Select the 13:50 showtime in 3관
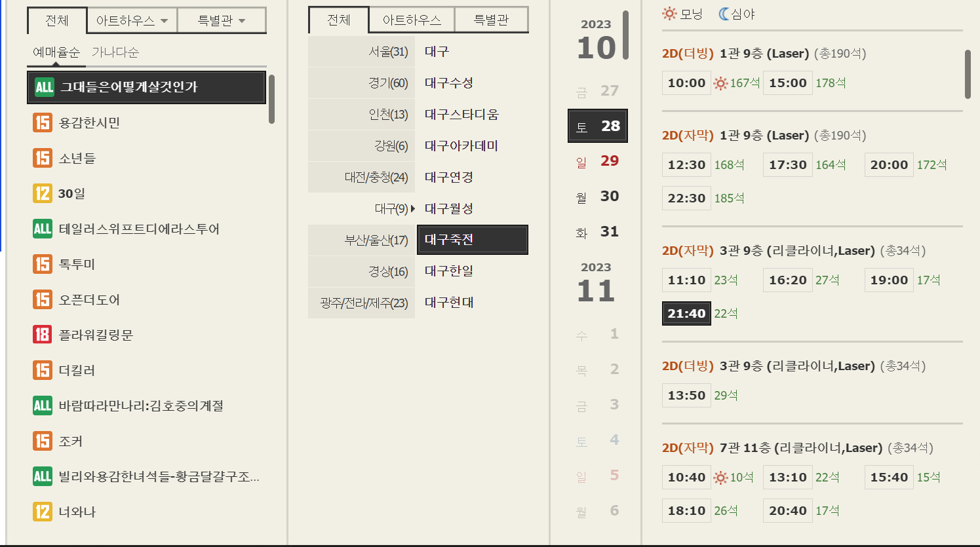Viewport: 980px width, 547px height. [x=686, y=395]
